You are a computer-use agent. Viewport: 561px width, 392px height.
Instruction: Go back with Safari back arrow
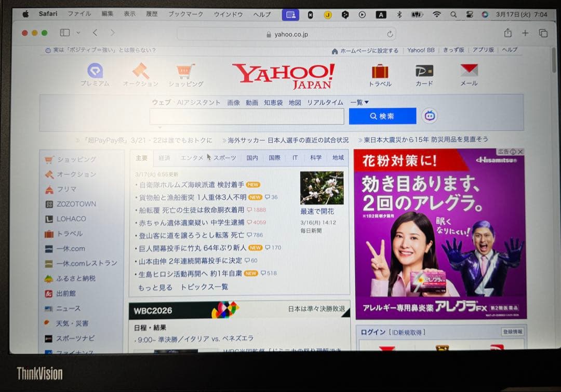coord(95,33)
